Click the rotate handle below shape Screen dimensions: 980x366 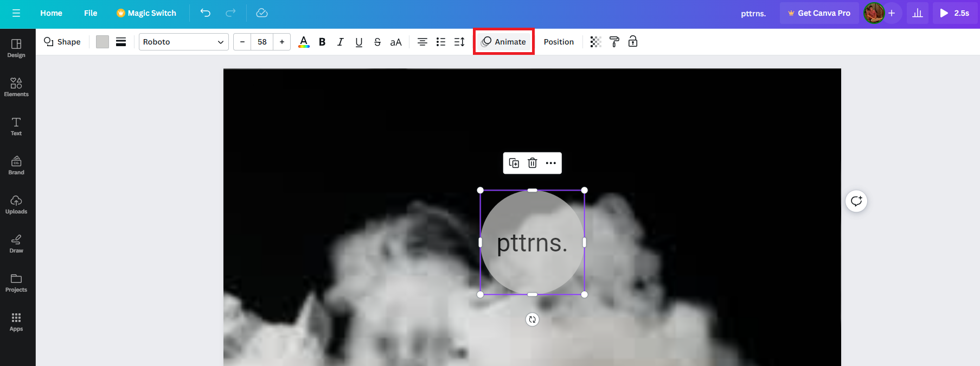coord(533,320)
